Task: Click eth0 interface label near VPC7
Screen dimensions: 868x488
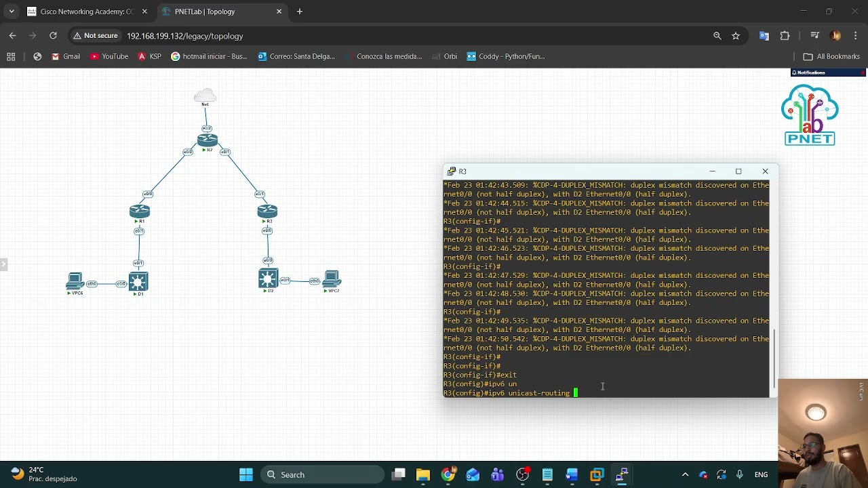Action: [x=315, y=281]
